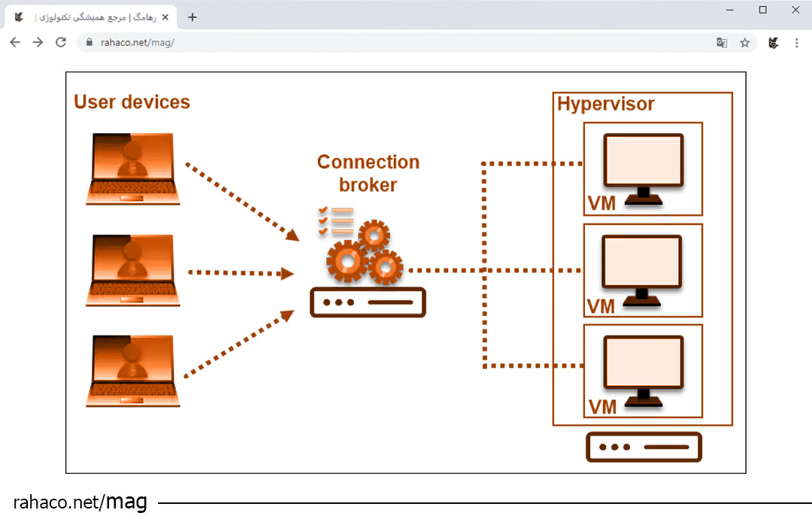The width and height of the screenshot is (812, 516).
Task: Click the site lock security icon
Action: 89,43
